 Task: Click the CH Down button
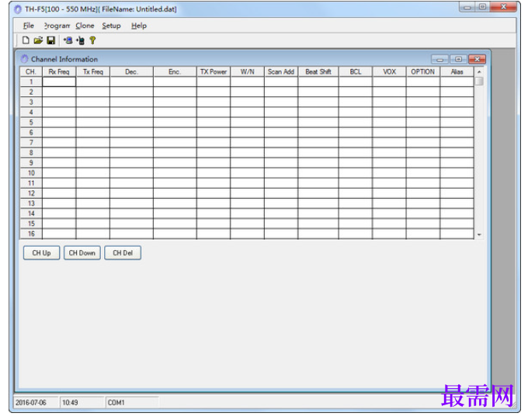click(x=82, y=253)
